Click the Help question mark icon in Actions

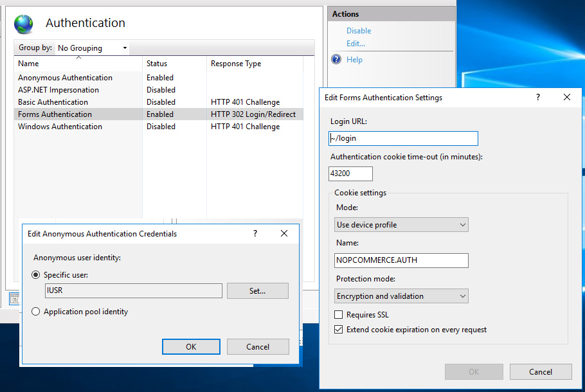click(336, 60)
